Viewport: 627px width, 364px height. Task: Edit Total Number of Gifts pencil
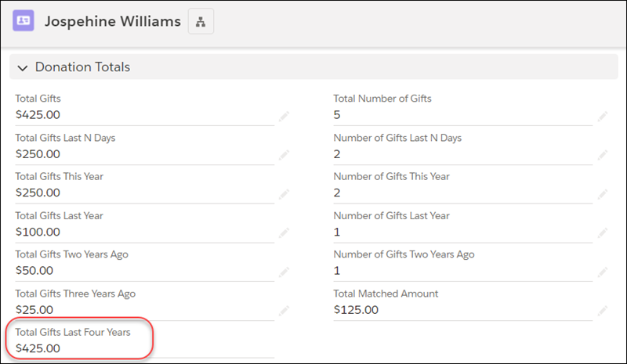tap(603, 117)
